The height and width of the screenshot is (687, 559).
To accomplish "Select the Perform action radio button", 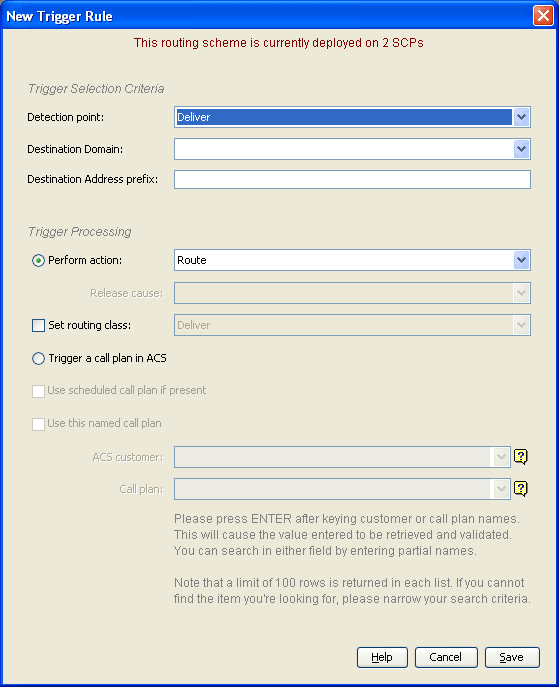I will coord(39,261).
